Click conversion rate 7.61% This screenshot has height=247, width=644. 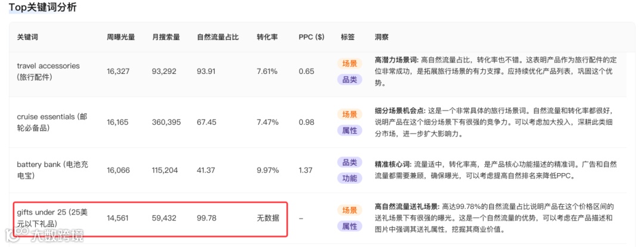point(267,71)
